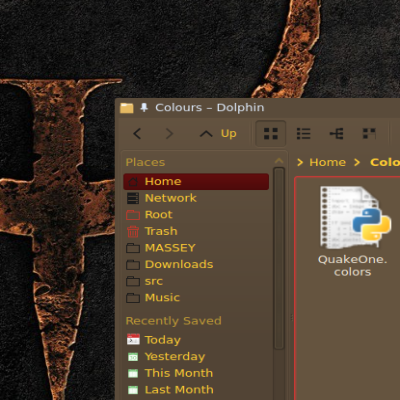The width and height of the screenshot is (400, 400).
Task: Click the Places panel header label
Action: (145, 162)
